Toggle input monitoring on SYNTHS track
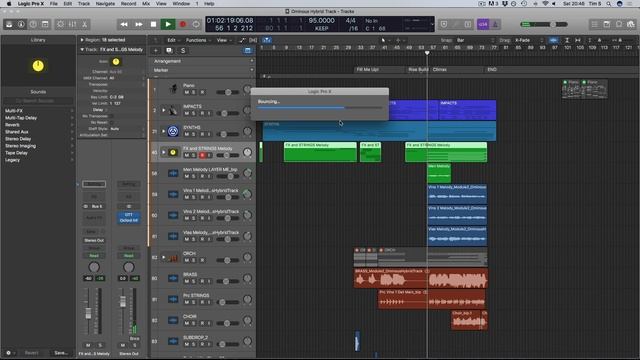 tap(209, 134)
